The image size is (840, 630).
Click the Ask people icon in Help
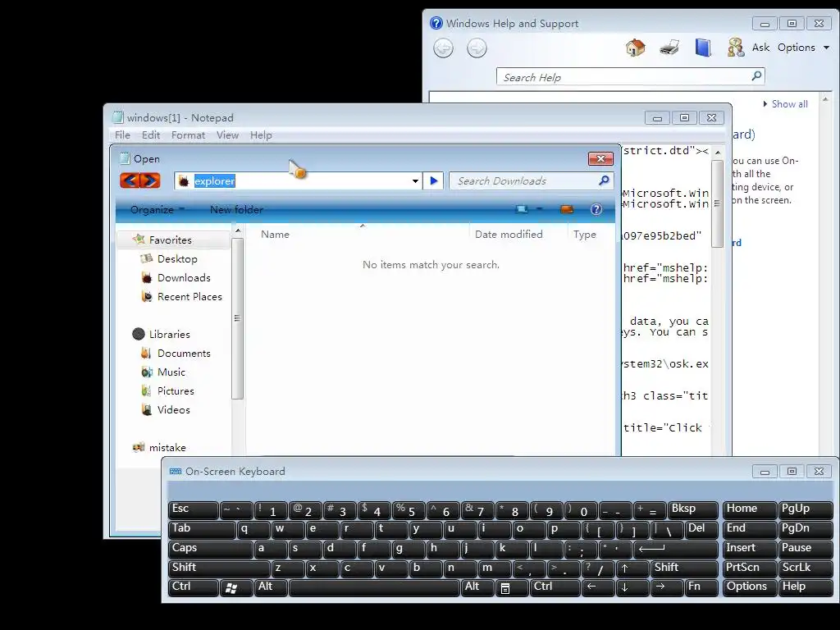(x=736, y=48)
